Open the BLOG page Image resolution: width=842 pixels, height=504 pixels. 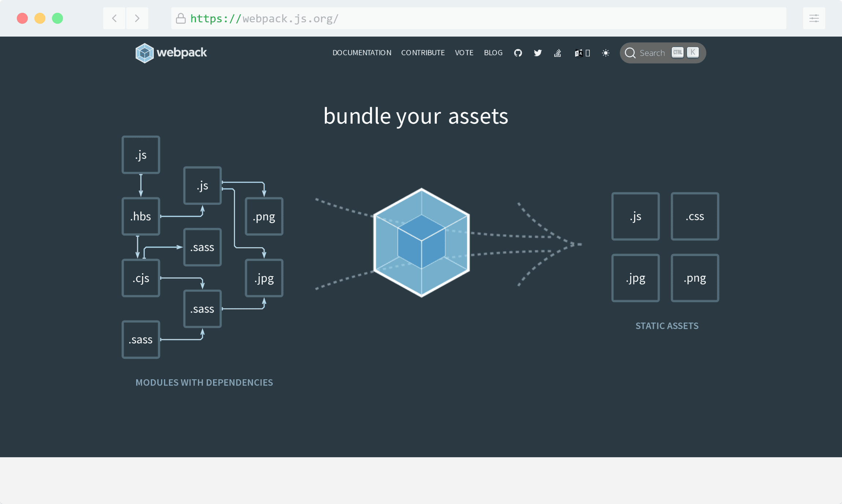[x=493, y=53]
